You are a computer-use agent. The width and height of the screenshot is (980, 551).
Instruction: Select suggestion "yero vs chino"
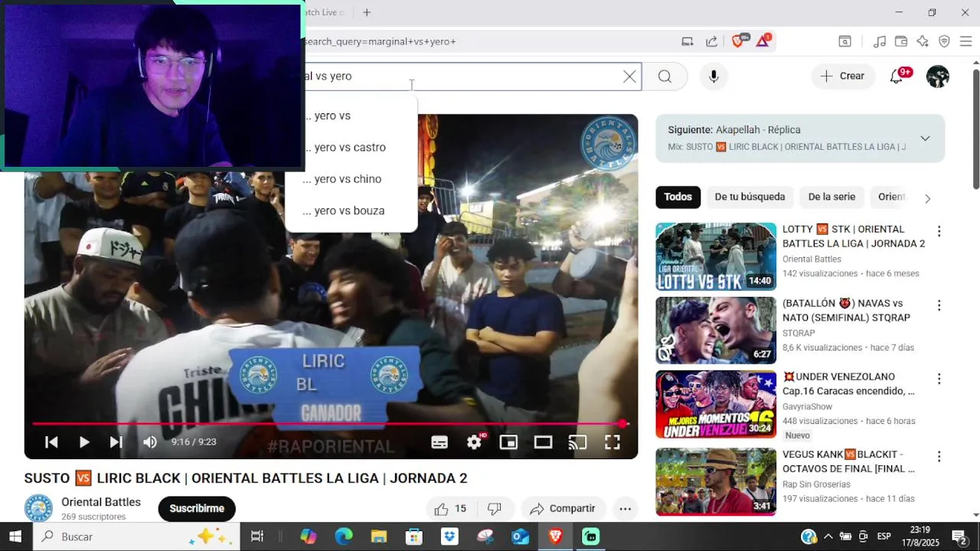(351, 179)
